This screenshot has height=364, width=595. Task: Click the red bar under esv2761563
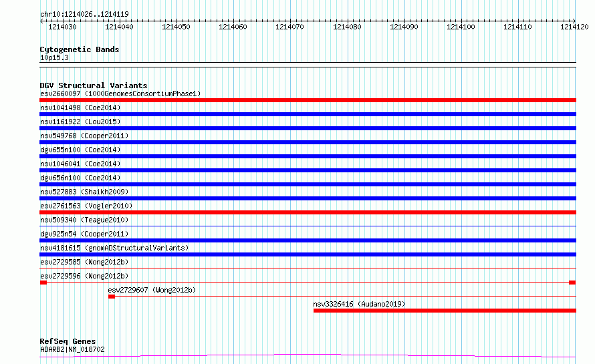[x=308, y=212]
